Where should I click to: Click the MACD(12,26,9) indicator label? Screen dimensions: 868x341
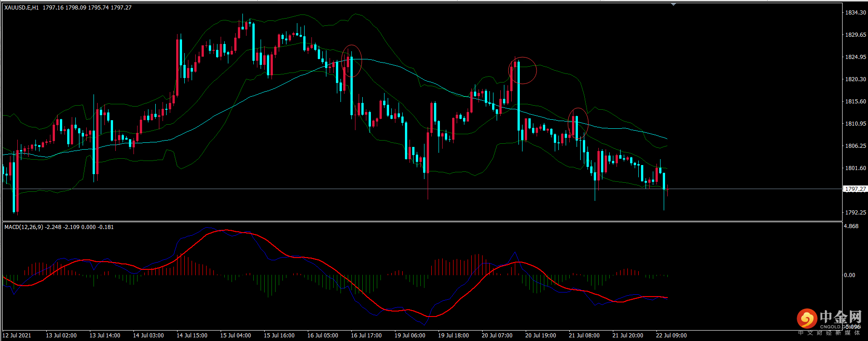(x=24, y=227)
